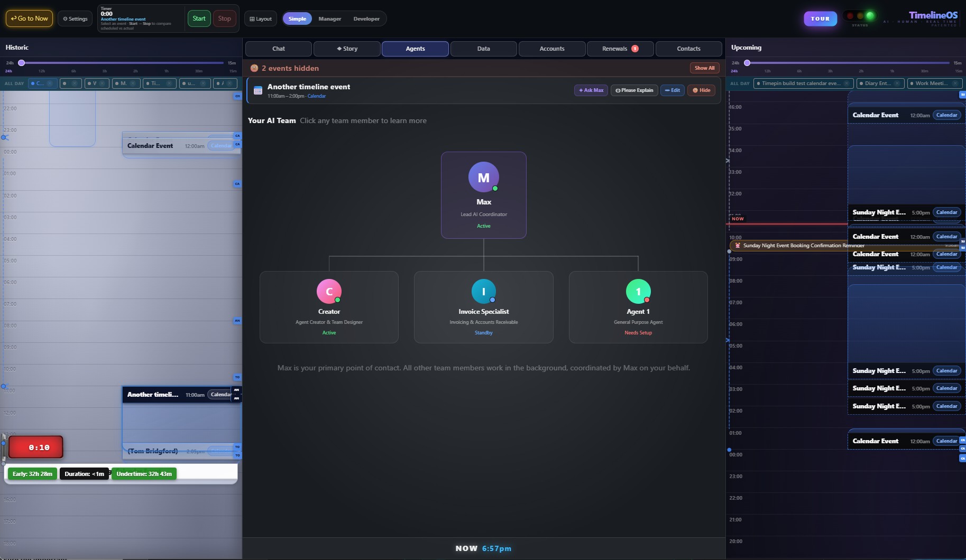Open the Contacts tab
The image size is (966, 560).
(688, 49)
